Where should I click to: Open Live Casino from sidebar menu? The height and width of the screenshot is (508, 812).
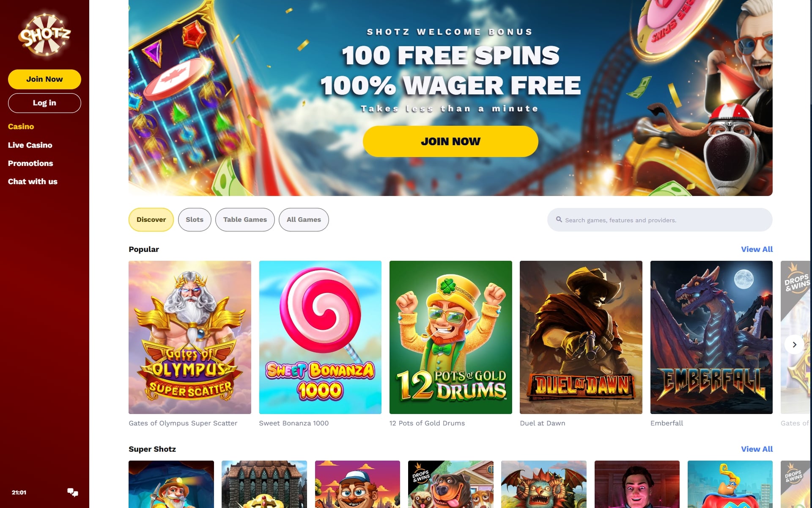click(30, 145)
